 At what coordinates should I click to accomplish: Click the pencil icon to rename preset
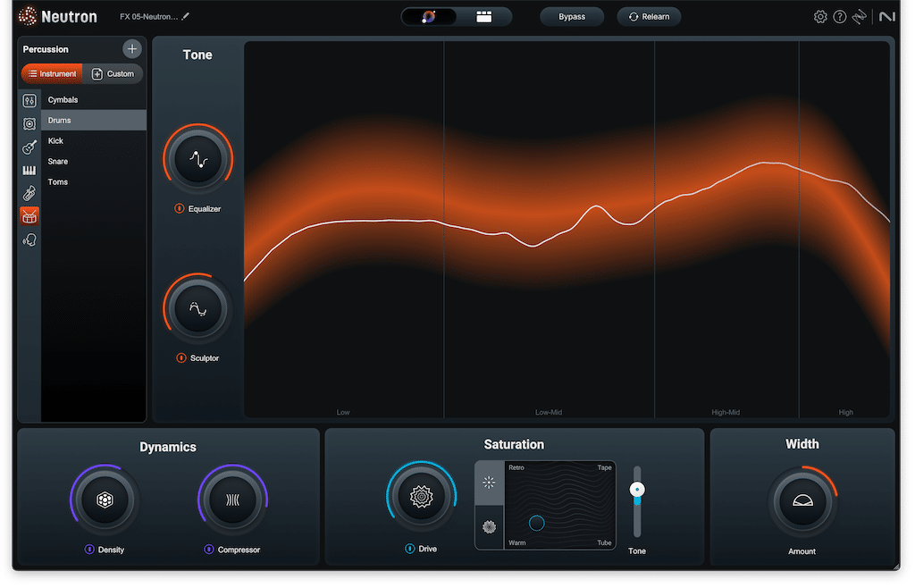coord(186,16)
